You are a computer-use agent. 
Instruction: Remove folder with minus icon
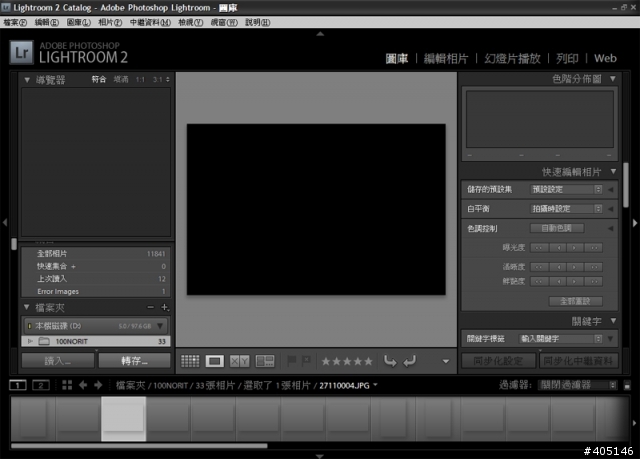pos(151,307)
